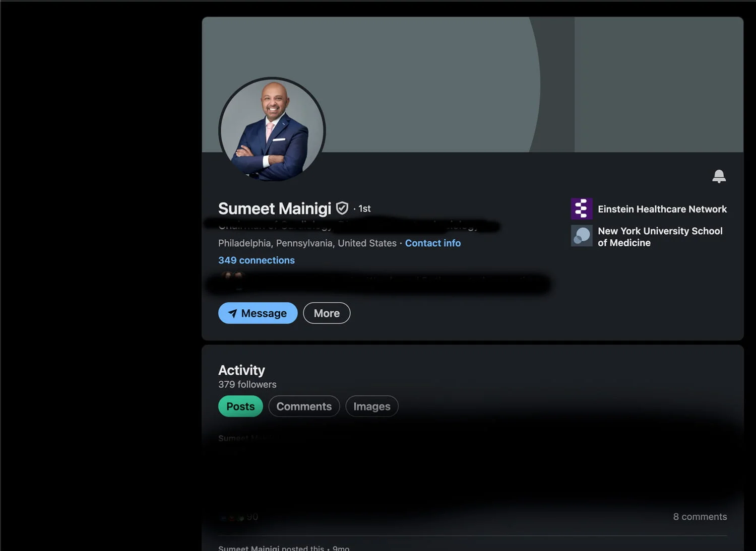Open the Contact info link
Screen dimensions: 756x551
point(432,243)
